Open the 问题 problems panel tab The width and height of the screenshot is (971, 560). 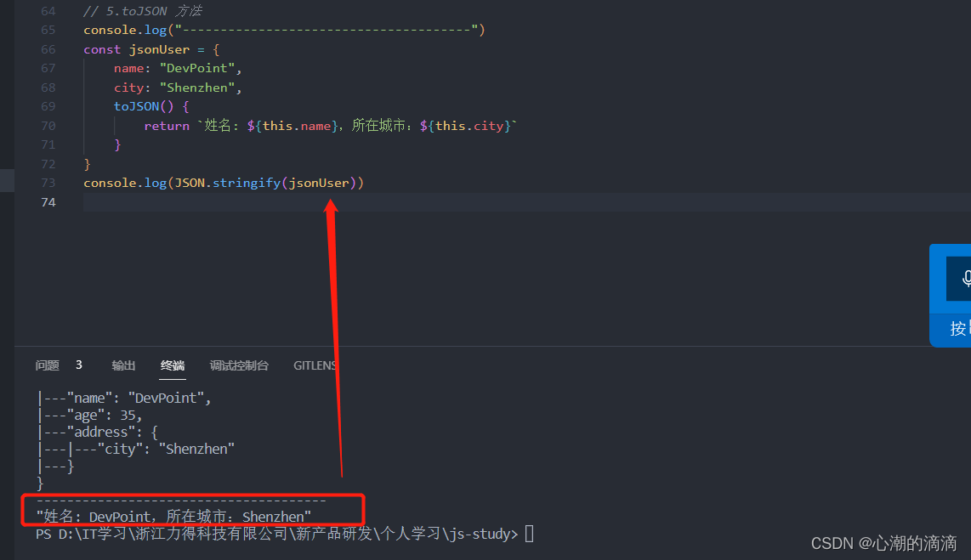click(x=47, y=365)
